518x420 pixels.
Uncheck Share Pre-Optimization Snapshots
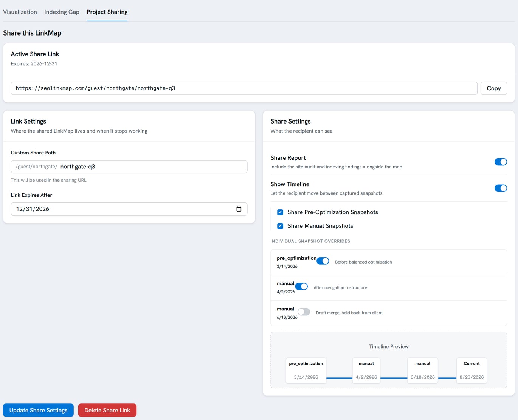point(280,212)
